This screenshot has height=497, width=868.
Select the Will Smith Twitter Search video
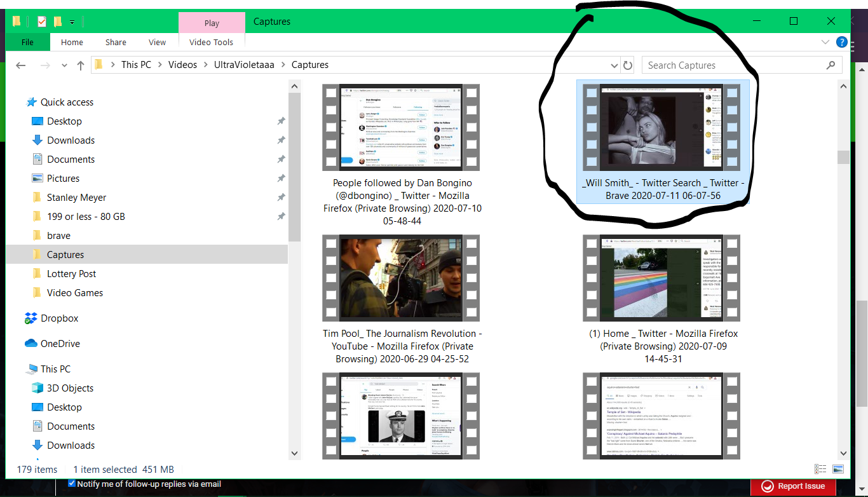coord(661,127)
